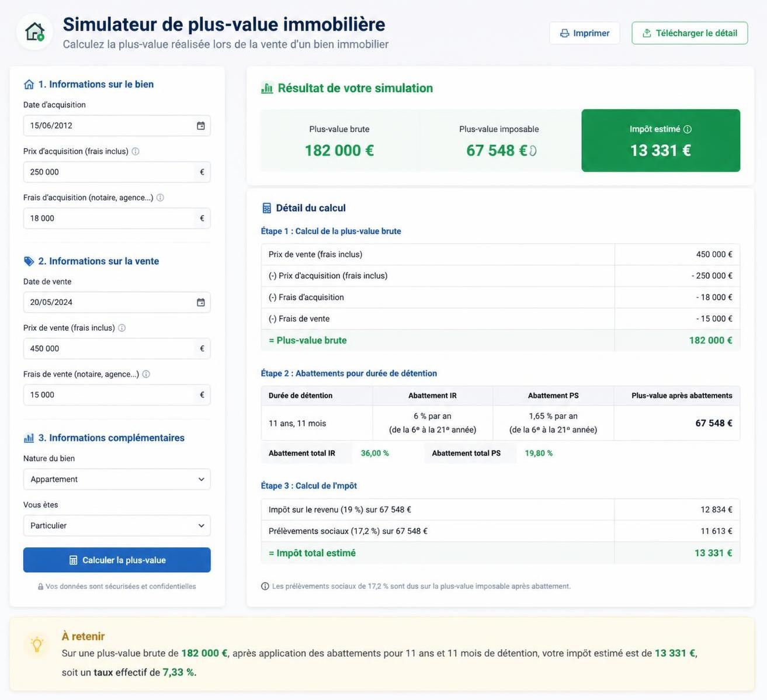
Task: Click info icon next to Impôt estimé
Action: pos(688,129)
